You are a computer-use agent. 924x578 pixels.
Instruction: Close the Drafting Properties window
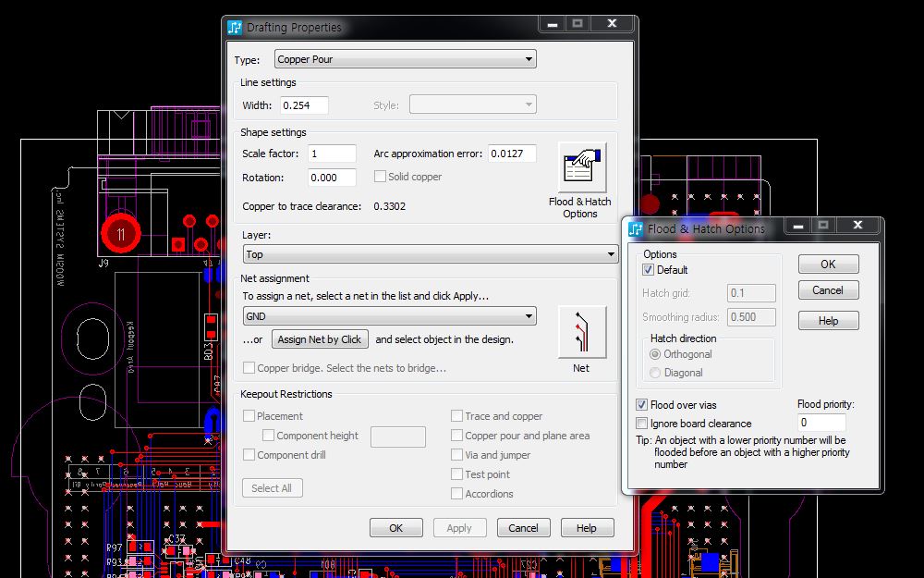(x=612, y=24)
